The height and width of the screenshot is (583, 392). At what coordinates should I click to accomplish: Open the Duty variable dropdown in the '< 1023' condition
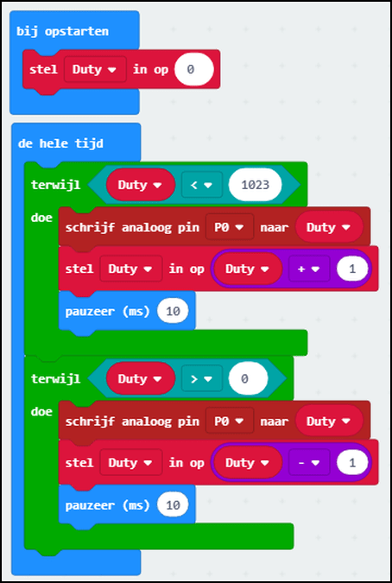[x=140, y=185]
